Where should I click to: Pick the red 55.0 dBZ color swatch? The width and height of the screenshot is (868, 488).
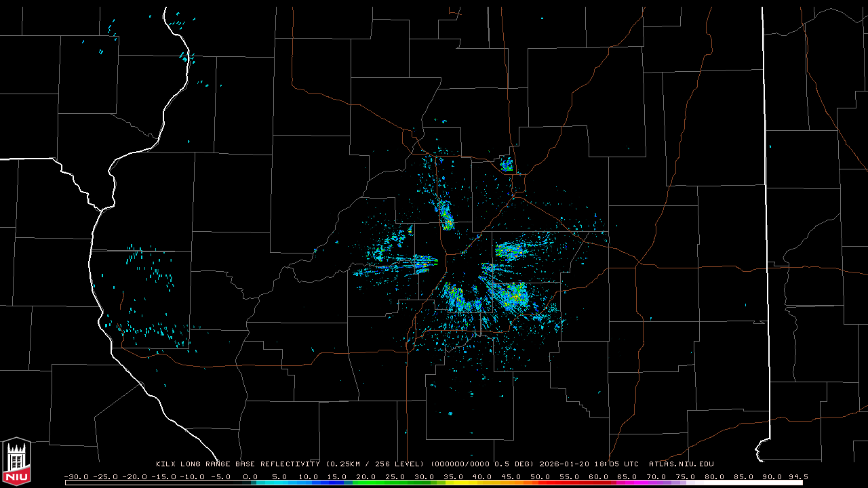point(570,483)
